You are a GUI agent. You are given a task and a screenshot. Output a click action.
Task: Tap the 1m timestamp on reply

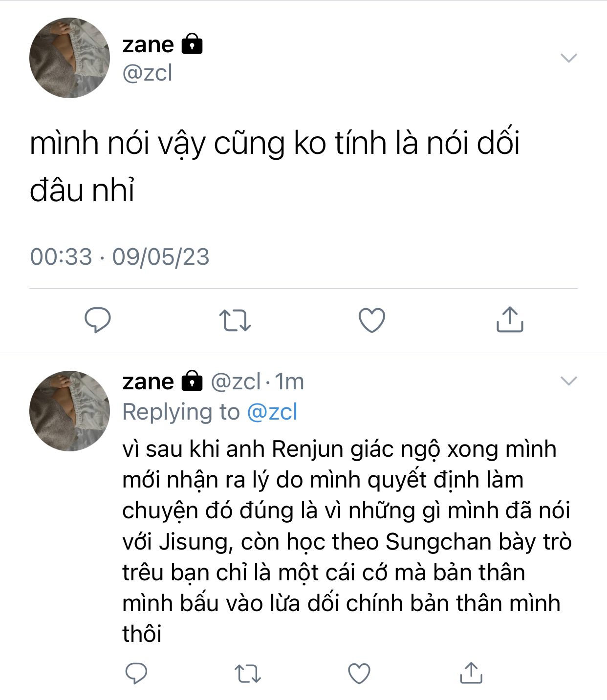tap(289, 381)
